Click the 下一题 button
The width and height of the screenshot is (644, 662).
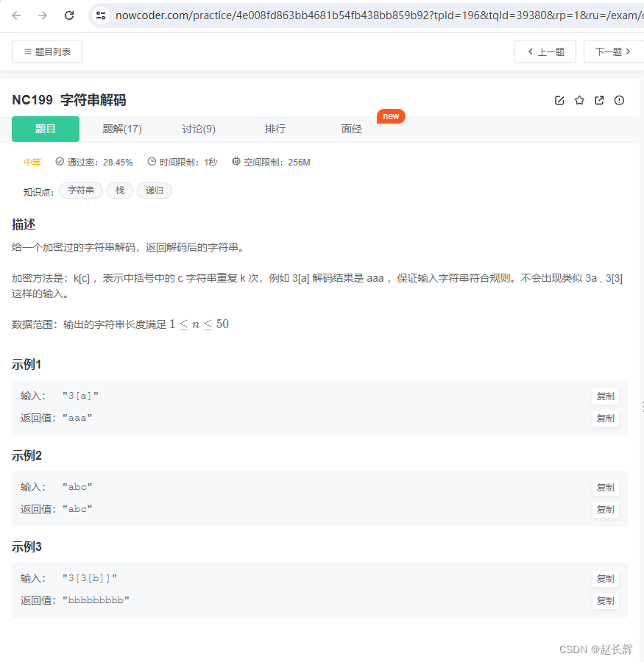[x=614, y=51]
